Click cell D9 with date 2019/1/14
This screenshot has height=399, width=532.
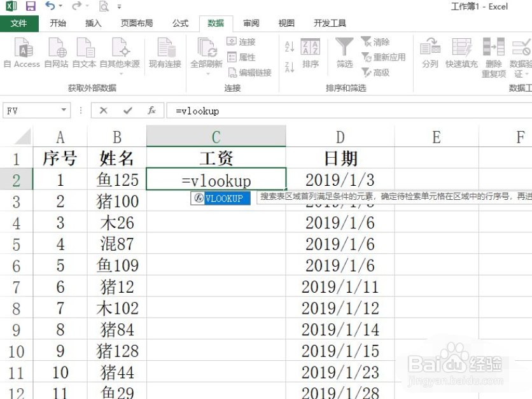340,329
